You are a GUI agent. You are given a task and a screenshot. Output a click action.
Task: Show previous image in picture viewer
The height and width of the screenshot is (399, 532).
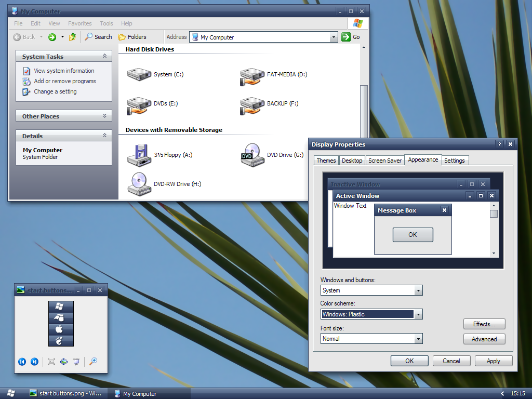tap(22, 362)
